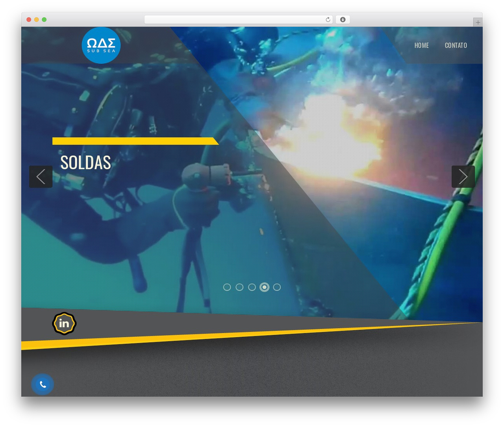Minimize window with the yellow button
The image size is (504, 427).
click(36, 20)
